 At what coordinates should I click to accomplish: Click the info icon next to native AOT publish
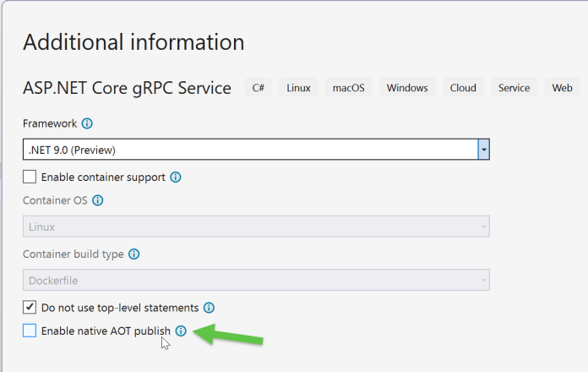coord(181,331)
